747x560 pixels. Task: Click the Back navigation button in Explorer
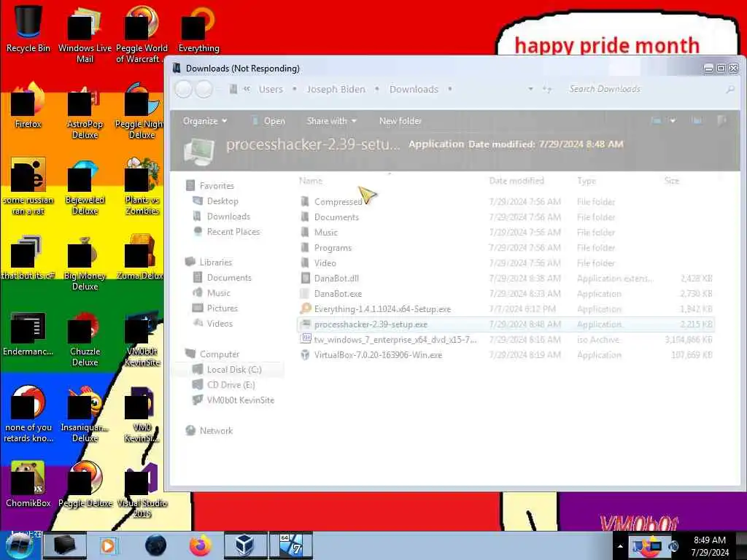183,89
